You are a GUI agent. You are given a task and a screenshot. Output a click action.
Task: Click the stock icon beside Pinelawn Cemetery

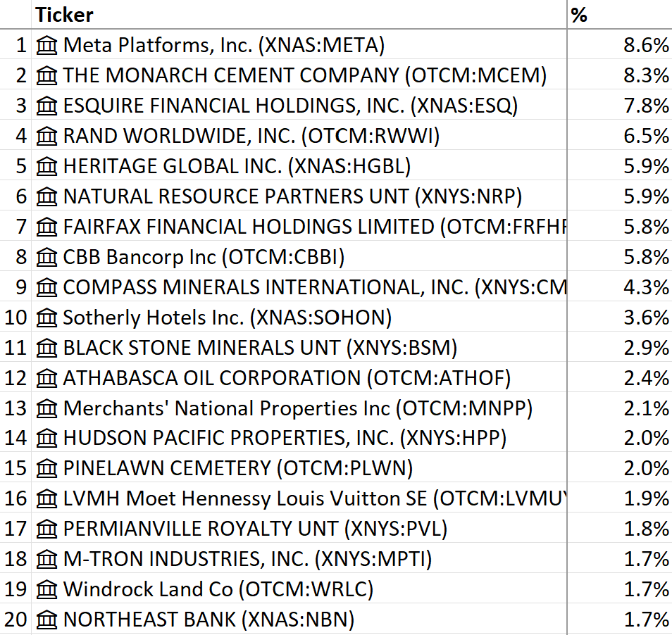click(46, 468)
